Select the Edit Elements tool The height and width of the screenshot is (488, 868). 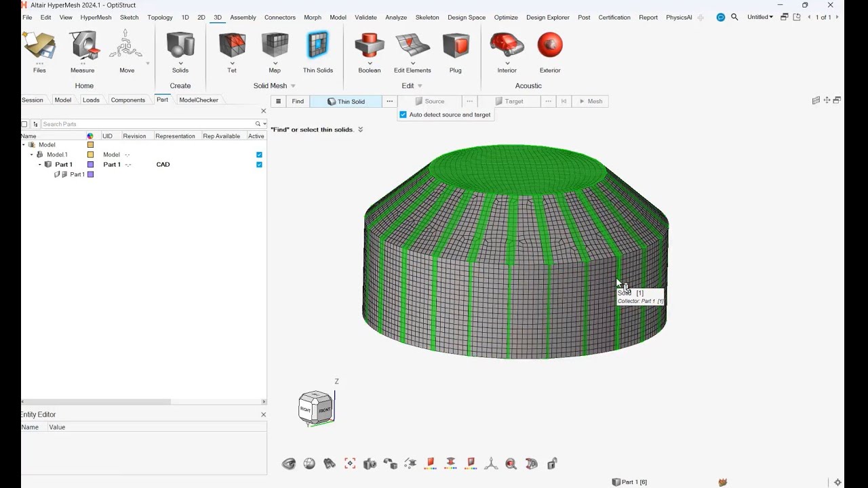(x=412, y=46)
